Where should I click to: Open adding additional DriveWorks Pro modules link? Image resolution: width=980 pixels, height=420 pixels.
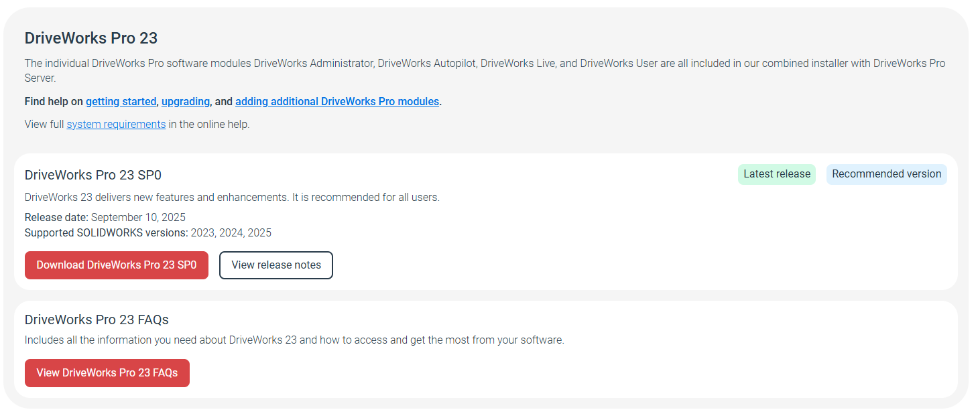coord(336,101)
